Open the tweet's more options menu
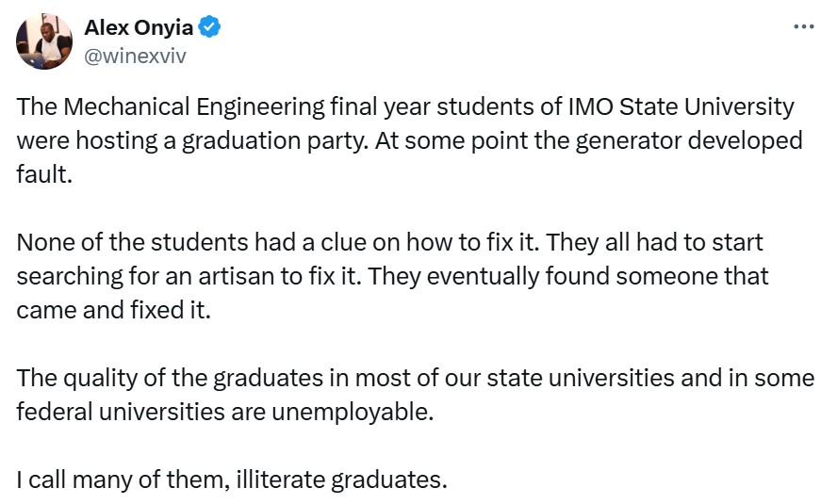This screenshot has height=504, width=821. click(x=803, y=26)
